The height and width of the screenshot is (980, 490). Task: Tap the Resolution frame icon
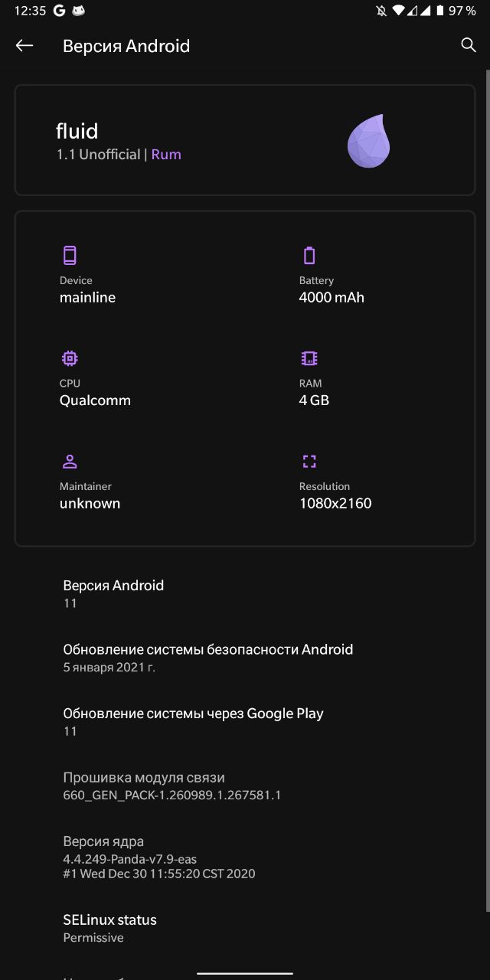point(309,462)
